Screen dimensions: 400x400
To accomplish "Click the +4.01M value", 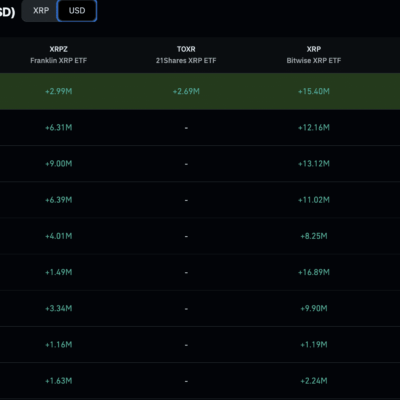I will (x=59, y=236).
